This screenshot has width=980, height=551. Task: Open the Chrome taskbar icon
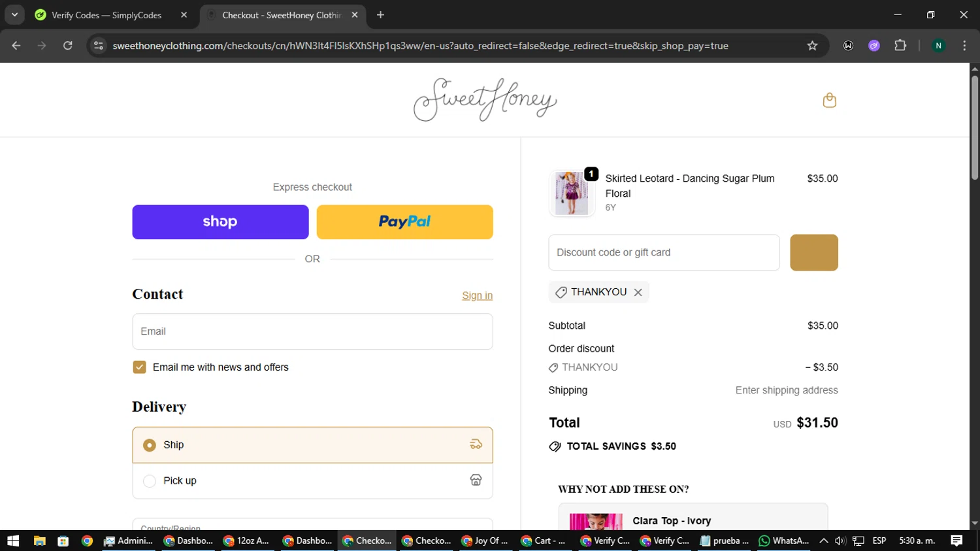[87, 541]
